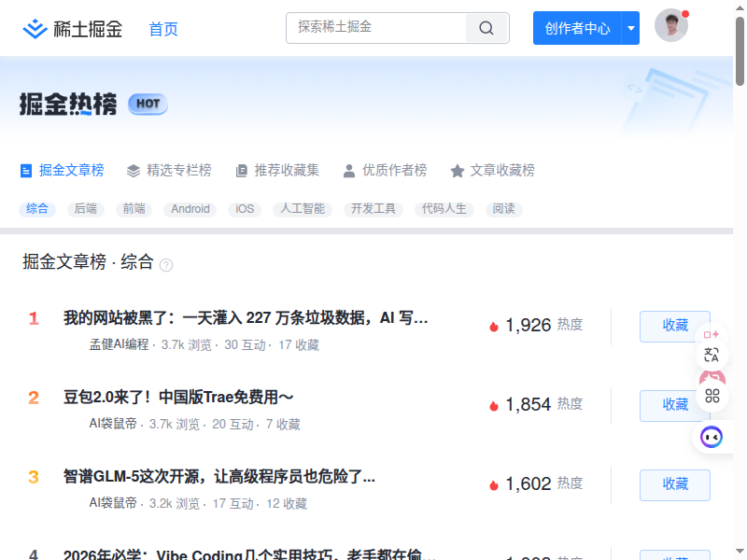Go to 文章收藏榜 tab

pos(492,171)
